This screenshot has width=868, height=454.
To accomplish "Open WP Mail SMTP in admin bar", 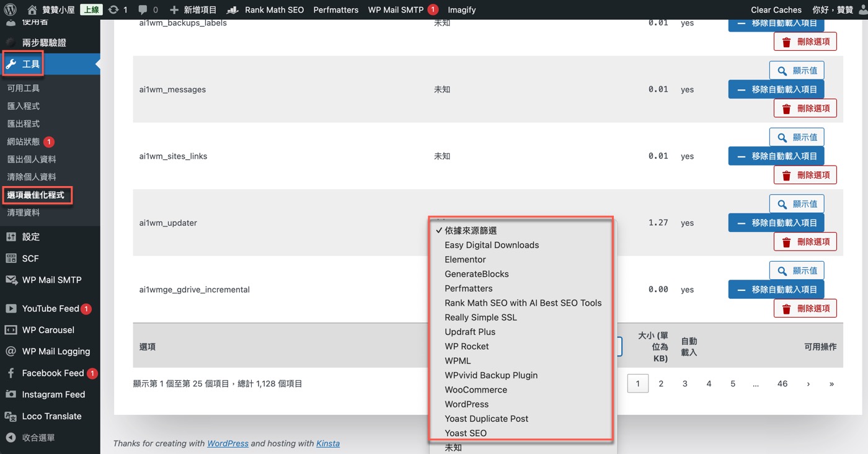I will [403, 9].
